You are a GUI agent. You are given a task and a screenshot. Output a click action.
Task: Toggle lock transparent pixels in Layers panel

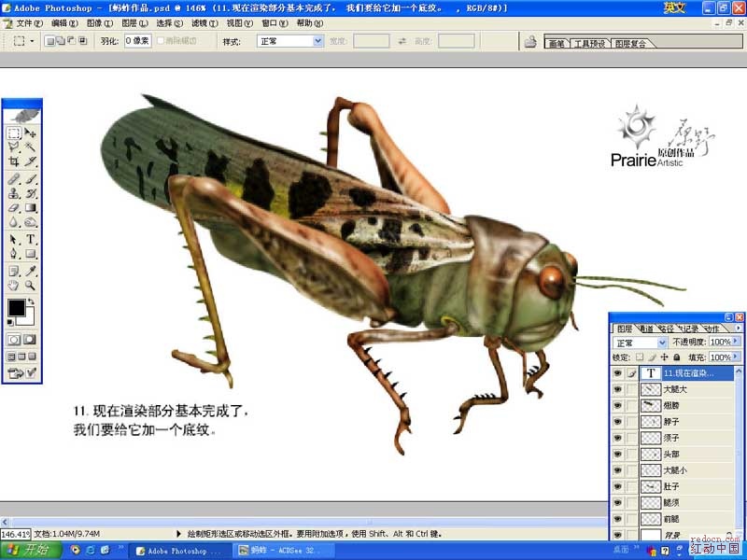640,357
